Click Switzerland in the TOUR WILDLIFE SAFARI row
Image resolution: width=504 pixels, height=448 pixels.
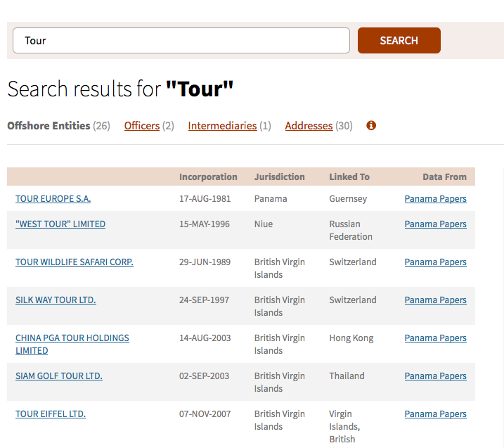(353, 262)
